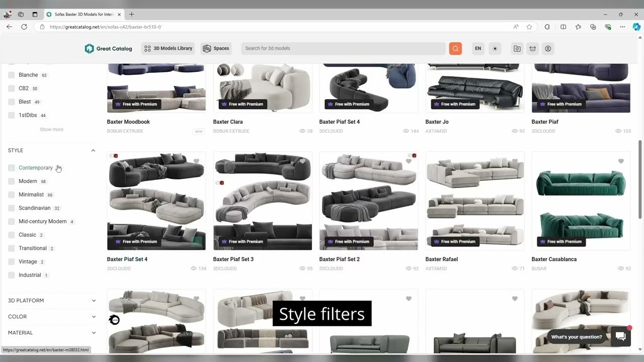Open the live chat message icon
This screenshot has width=644, height=362.
[621, 337]
